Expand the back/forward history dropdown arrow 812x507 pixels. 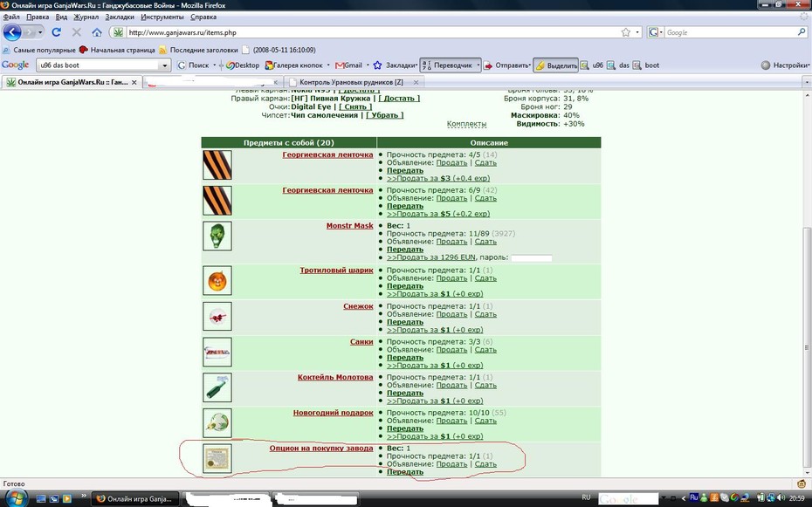(x=40, y=32)
